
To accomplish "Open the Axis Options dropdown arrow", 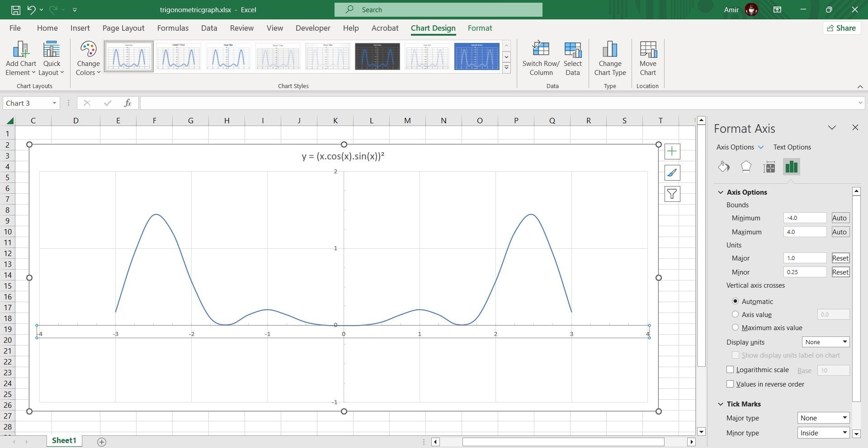I will 761,147.
